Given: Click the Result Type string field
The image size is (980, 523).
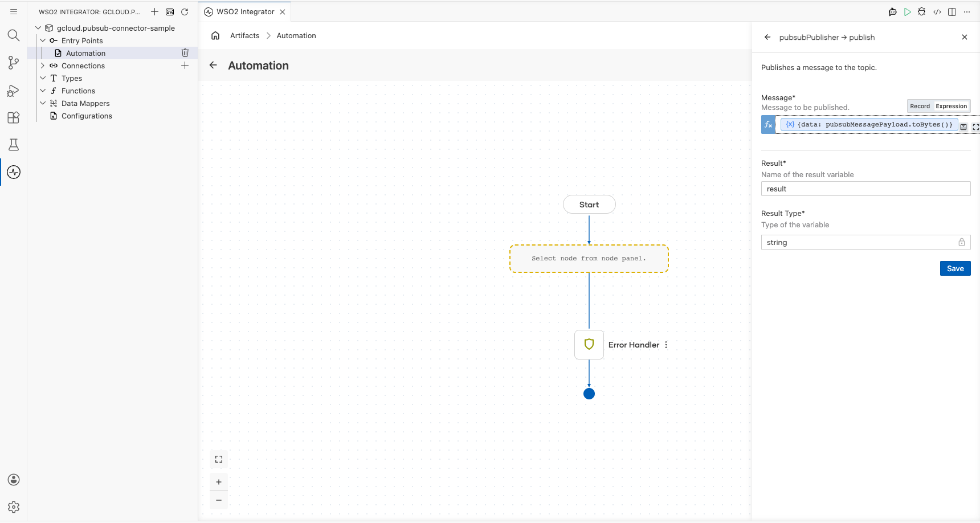Looking at the screenshot, I should click(865, 242).
